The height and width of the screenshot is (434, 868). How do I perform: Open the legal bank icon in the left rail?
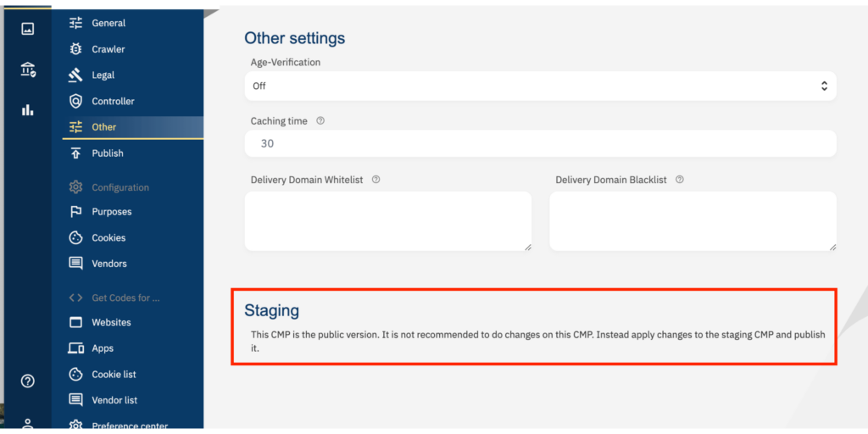28,70
